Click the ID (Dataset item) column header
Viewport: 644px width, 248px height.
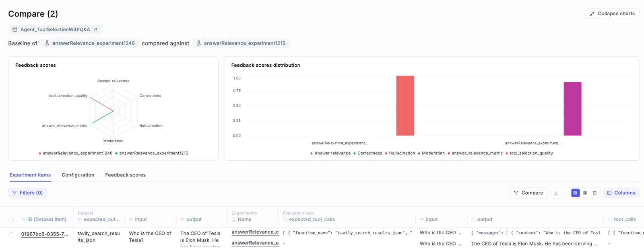47,219
